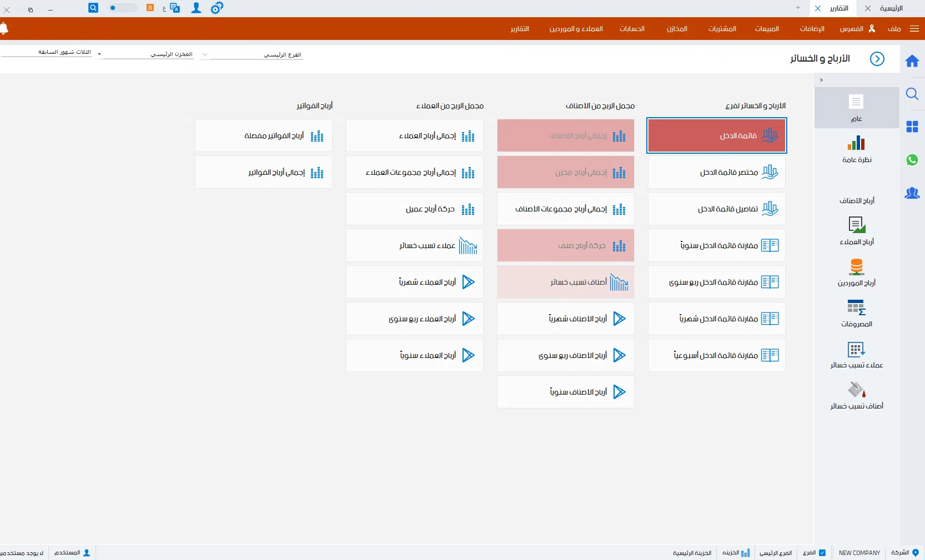Click the المصروفات expenses icon

click(x=856, y=307)
